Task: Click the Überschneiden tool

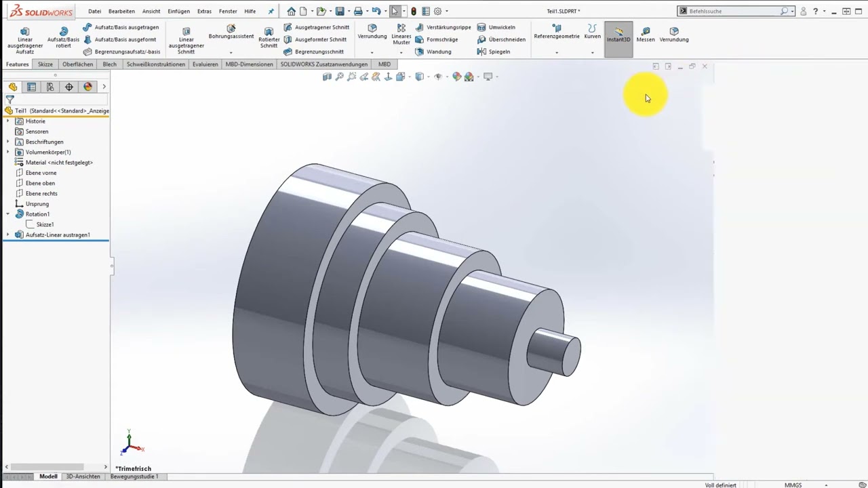Action: pos(501,39)
